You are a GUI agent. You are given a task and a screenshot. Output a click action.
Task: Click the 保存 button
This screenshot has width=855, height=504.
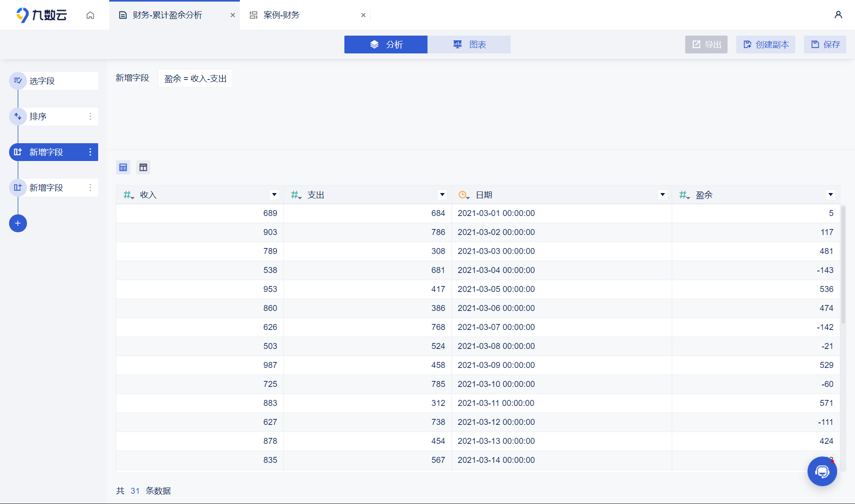click(825, 44)
